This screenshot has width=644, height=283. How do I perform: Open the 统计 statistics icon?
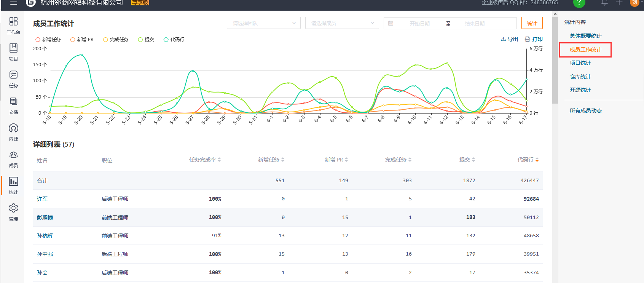(x=13, y=181)
